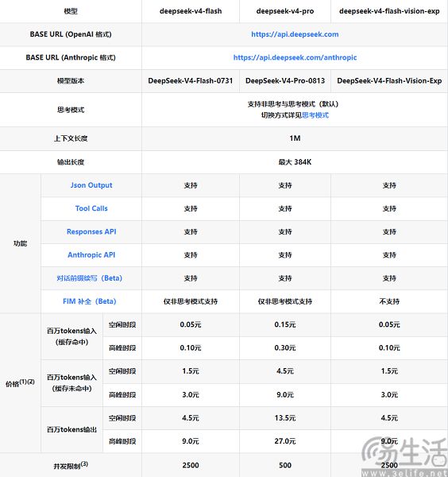448x477 pixels.
Task: Follow the blue 思考模式 link after 切换方式详见
Action: tap(315, 115)
